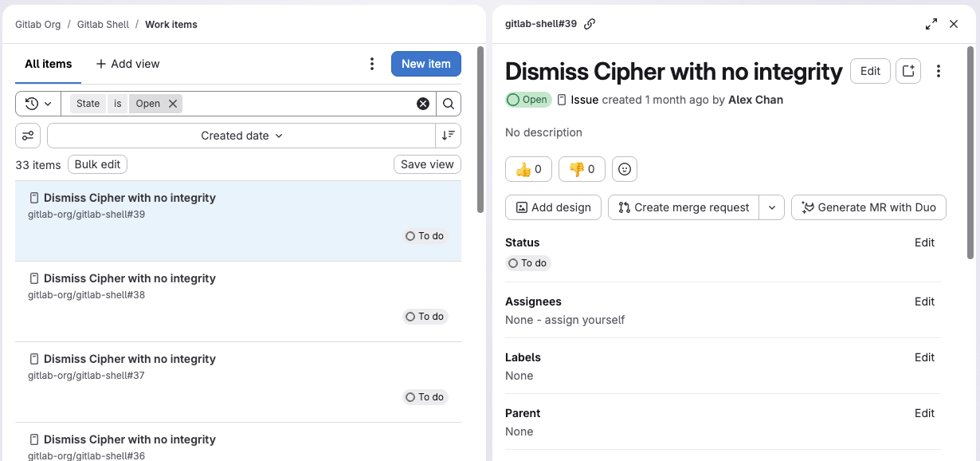Screen dimensions: 980x461
Task: Open work items list actions menu
Action: click(372, 64)
